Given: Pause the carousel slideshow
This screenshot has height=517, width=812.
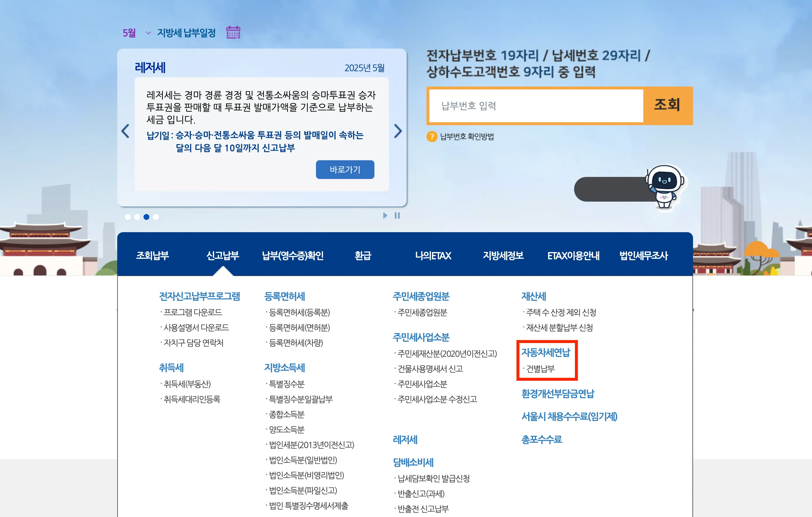Looking at the screenshot, I should click(x=397, y=216).
